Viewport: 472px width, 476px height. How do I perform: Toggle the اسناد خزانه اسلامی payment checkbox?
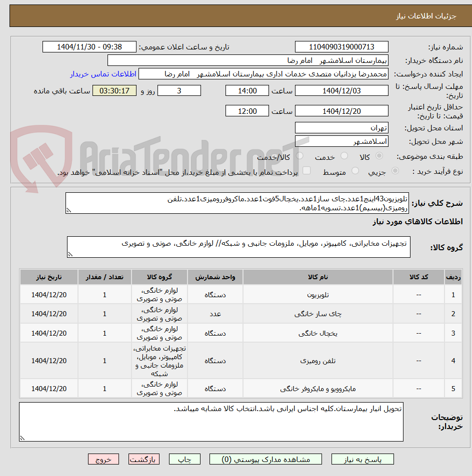(x=306, y=171)
